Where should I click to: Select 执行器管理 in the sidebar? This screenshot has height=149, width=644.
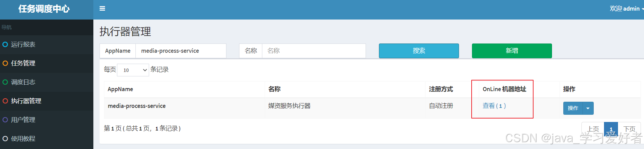[x=47, y=101]
